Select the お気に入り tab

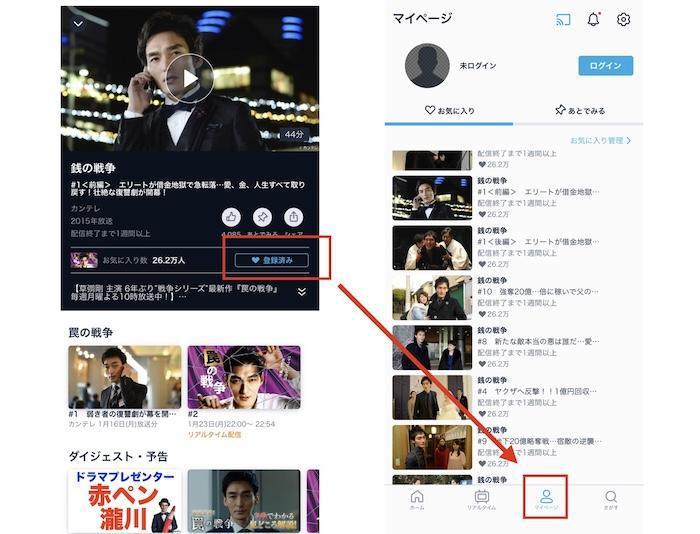click(x=449, y=110)
